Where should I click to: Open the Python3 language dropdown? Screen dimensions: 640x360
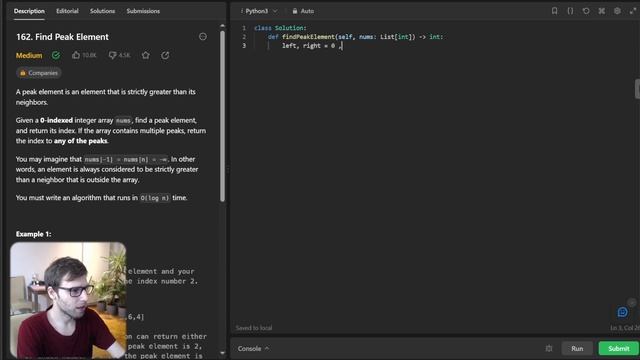point(260,11)
